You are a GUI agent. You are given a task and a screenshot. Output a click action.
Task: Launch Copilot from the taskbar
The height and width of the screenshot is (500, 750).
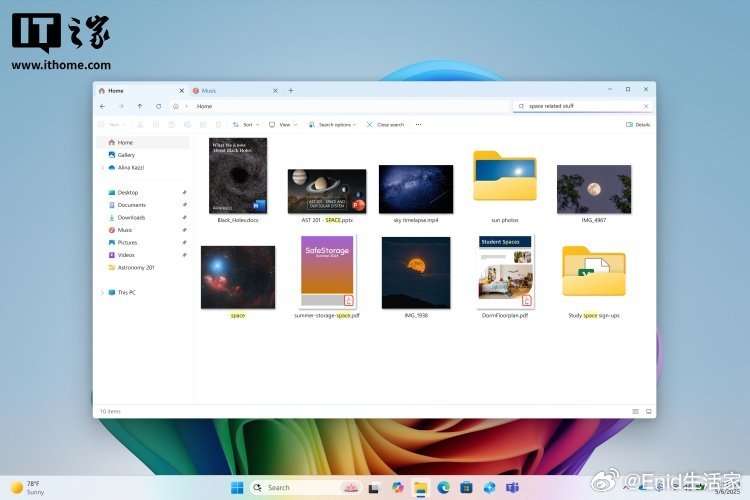click(x=397, y=488)
